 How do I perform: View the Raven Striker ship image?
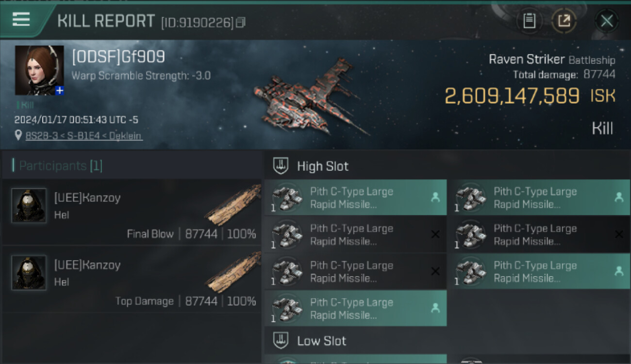coord(311,97)
